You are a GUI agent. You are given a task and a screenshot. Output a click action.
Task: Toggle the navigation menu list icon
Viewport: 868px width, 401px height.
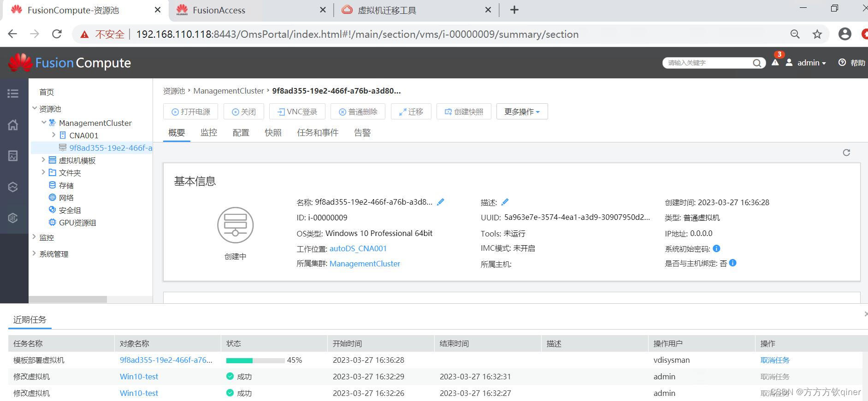(13, 94)
